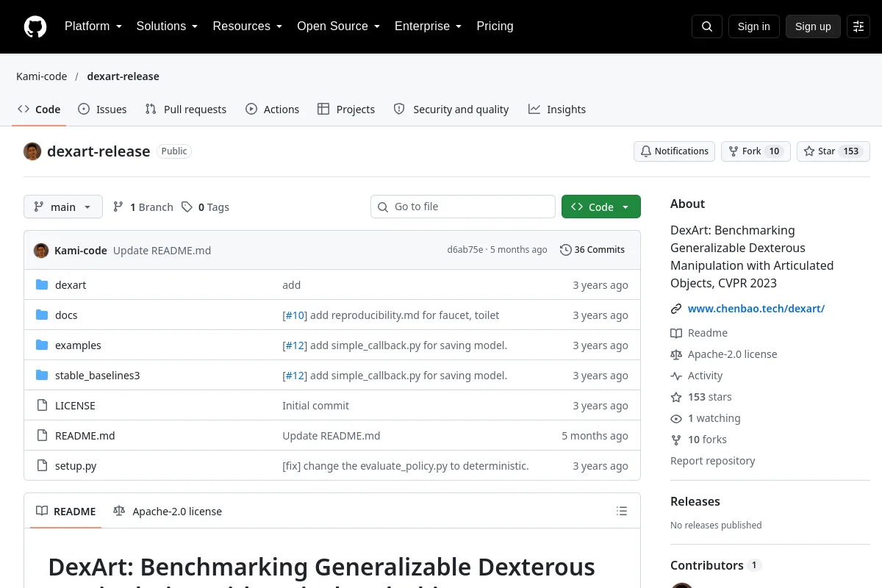The image size is (882, 588).
Task: Focus the Go to file search field
Action: (x=463, y=207)
